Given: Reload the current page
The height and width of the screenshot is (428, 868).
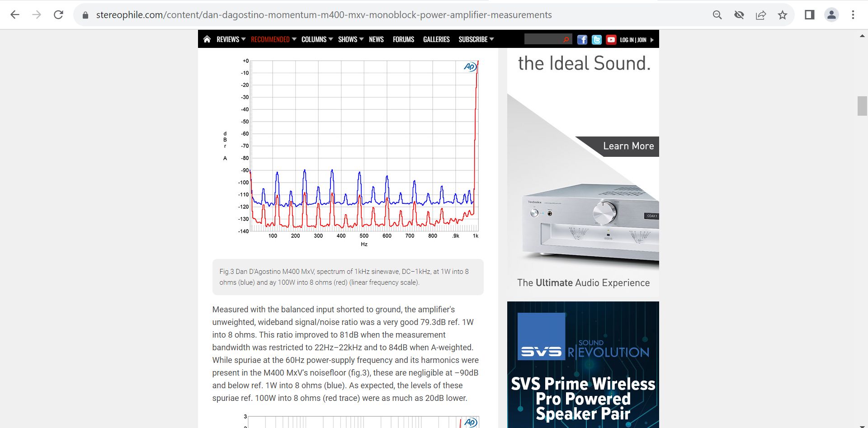Looking at the screenshot, I should (58, 15).
